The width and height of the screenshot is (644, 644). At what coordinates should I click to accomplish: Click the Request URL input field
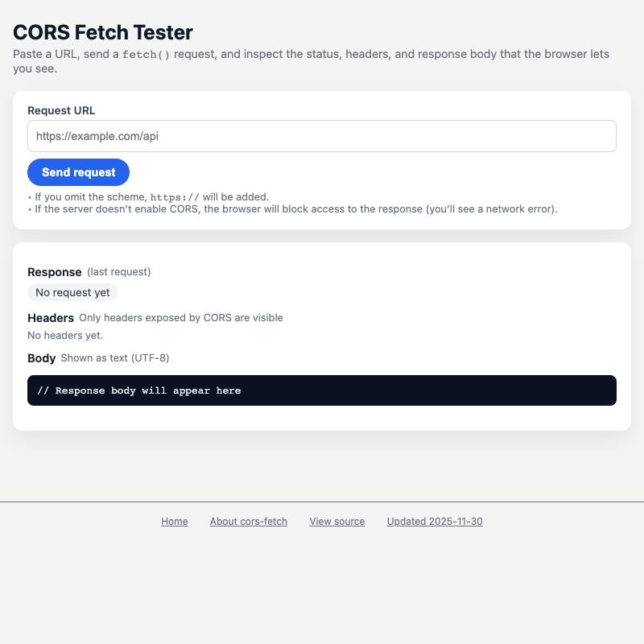322,135
